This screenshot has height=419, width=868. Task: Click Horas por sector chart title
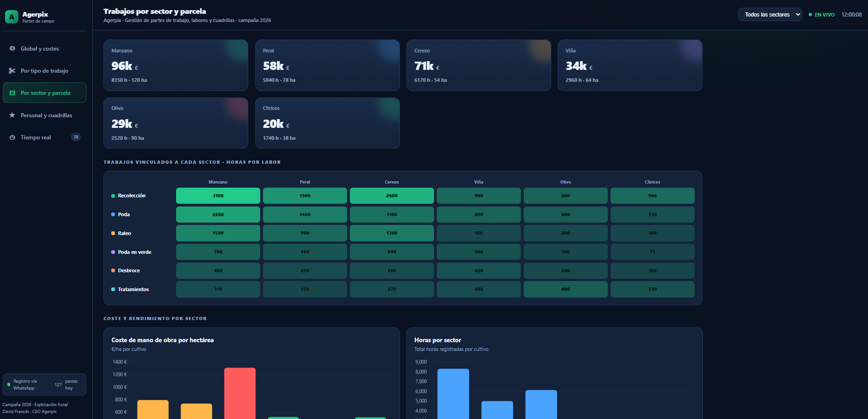pyautogui.click(x=438, y=340)
